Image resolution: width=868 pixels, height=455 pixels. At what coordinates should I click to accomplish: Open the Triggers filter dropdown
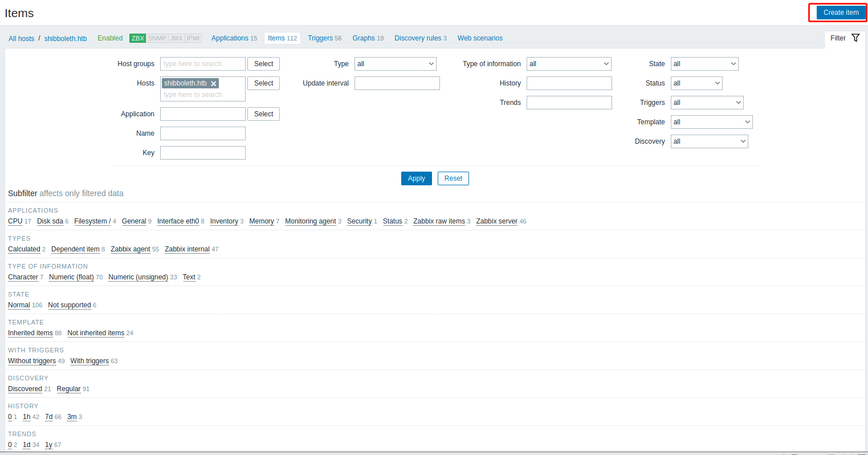707,103
